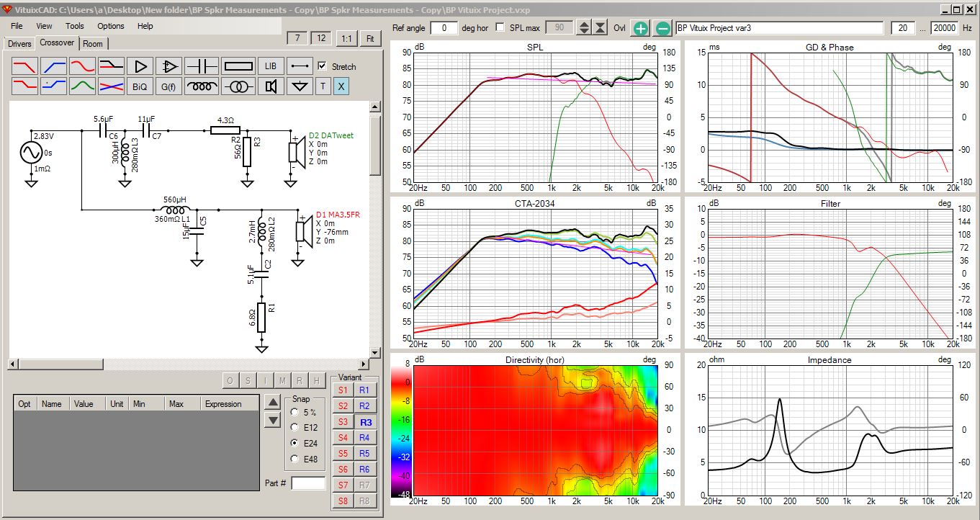Screen dimensions: 980x520
Task: Add a loudspeaker driver symbol
Action: pos(271,86)
